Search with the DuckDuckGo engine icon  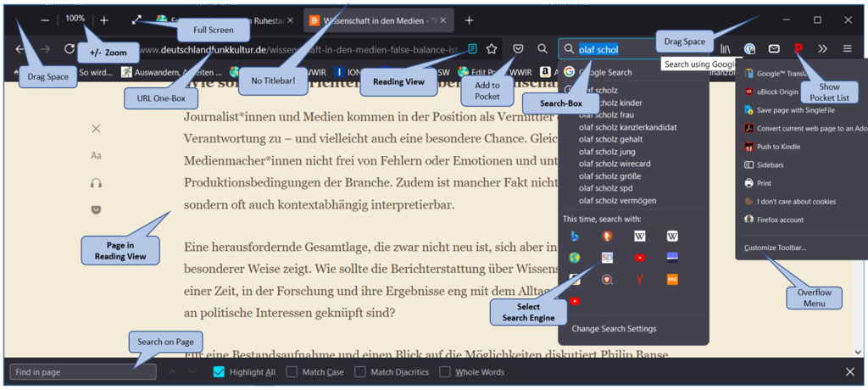click(x=607, y=236)
